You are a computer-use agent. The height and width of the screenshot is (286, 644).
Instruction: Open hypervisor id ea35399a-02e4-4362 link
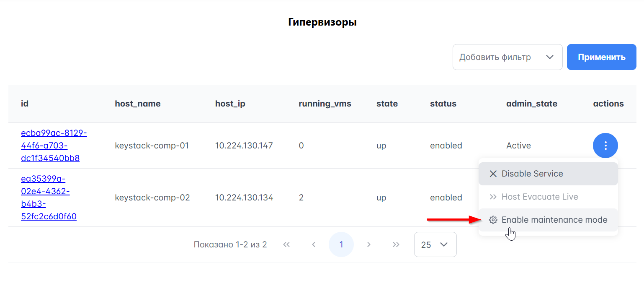[49, 197]
